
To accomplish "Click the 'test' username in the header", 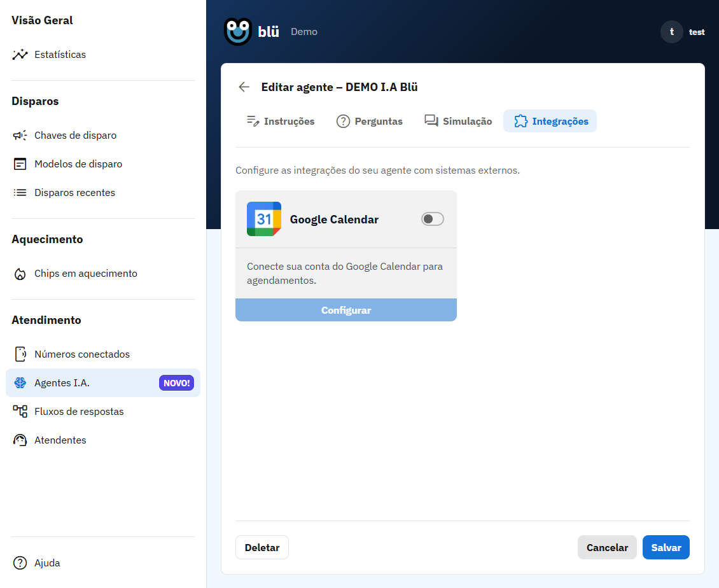I will tap(697, 32).
